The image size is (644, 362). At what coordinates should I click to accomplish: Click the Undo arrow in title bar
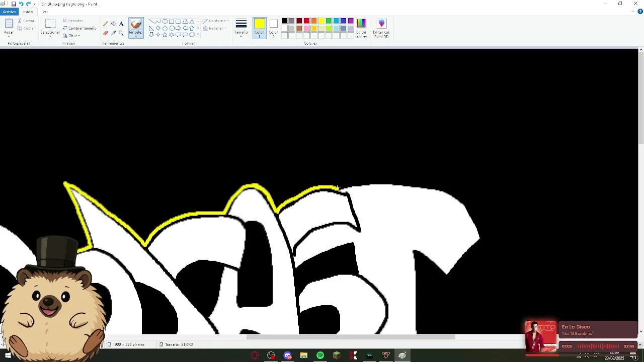(x=21, y=4)
